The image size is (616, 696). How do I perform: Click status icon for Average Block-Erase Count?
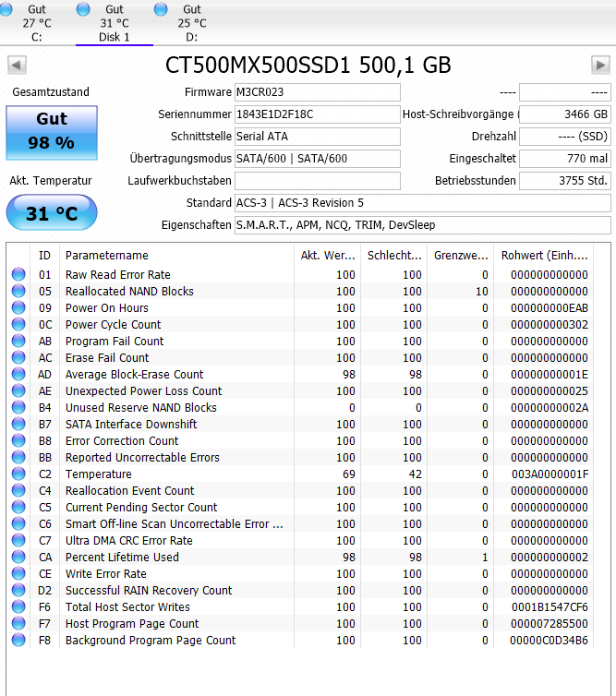(18, 374)
